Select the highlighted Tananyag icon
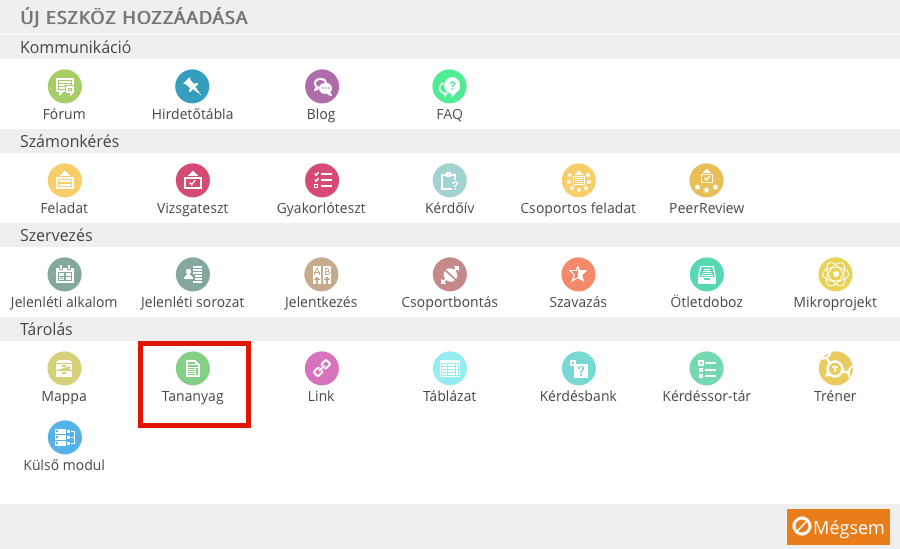900x549 pixels. point(192,368)
